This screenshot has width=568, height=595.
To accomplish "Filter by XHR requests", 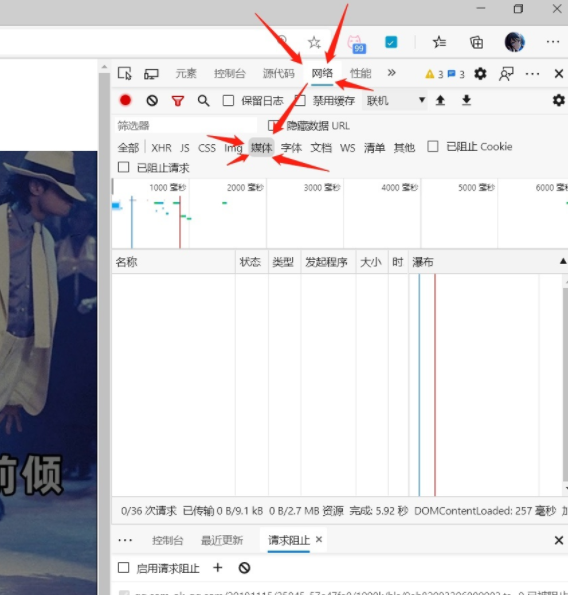I will tap(161, 148).
